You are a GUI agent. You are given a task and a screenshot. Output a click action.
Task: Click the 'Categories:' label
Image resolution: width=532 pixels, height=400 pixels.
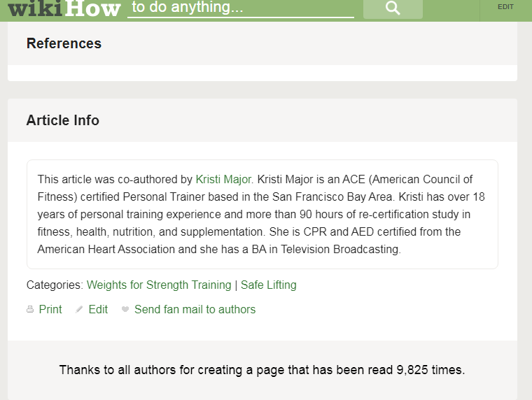point(55,285)
